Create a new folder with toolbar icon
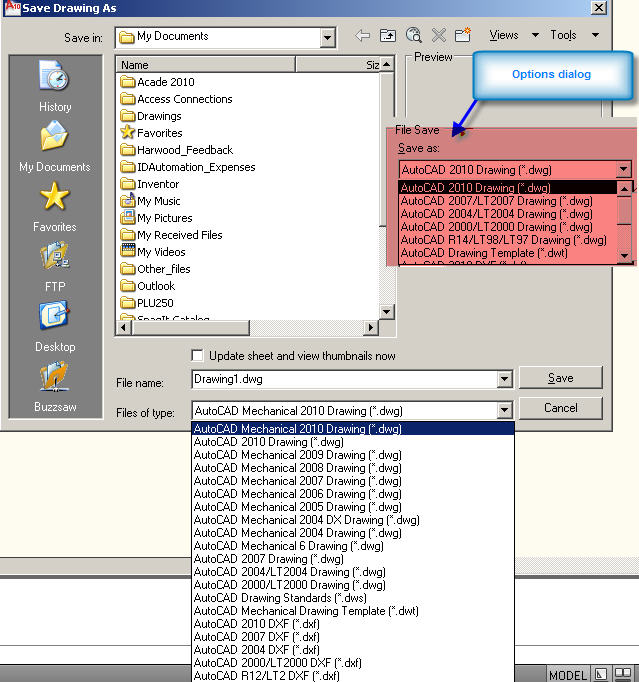Viewport: 639px width, 682px height. click(463, 35)
